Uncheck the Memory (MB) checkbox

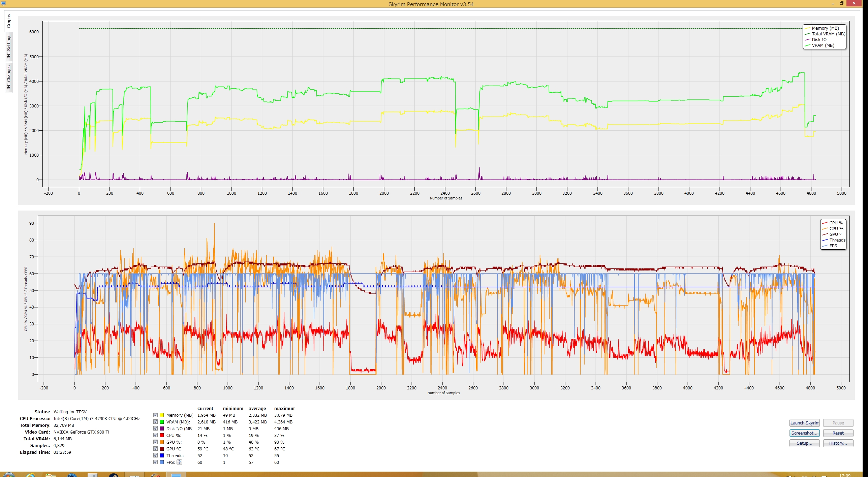click(x=155, y=415)
